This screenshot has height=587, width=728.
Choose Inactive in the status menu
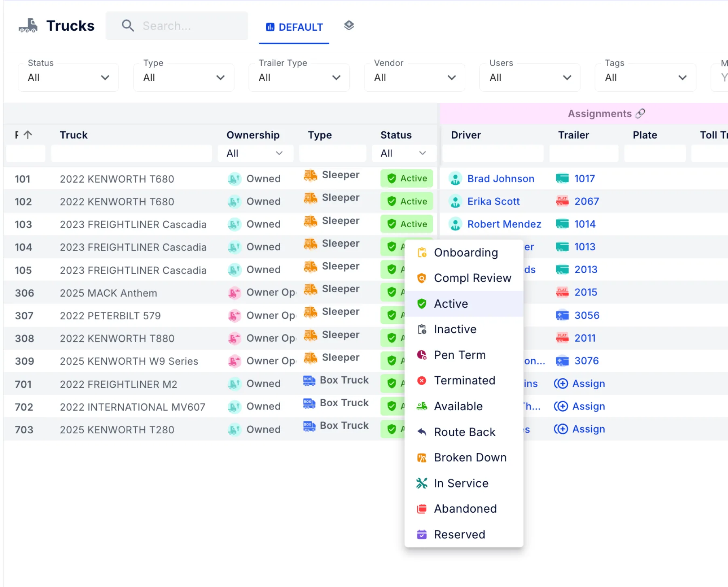[464, 329]
